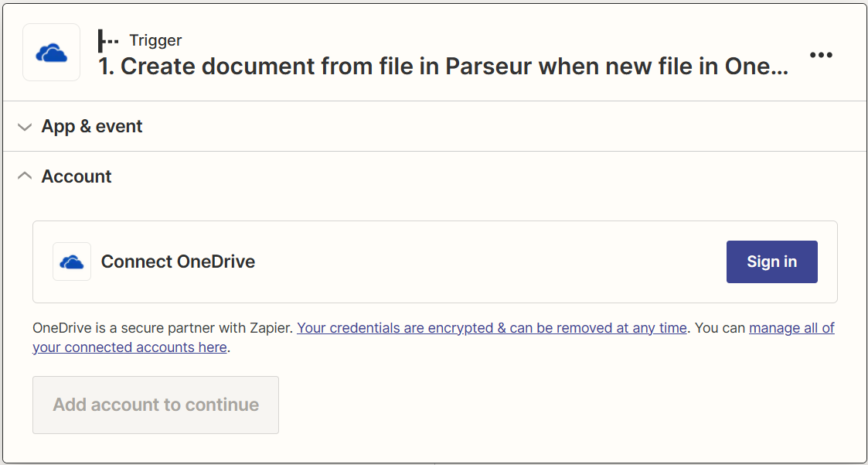868x465 pixels.
Task: Click the Trigger label in the step header
Action: (x=157, y=39)
